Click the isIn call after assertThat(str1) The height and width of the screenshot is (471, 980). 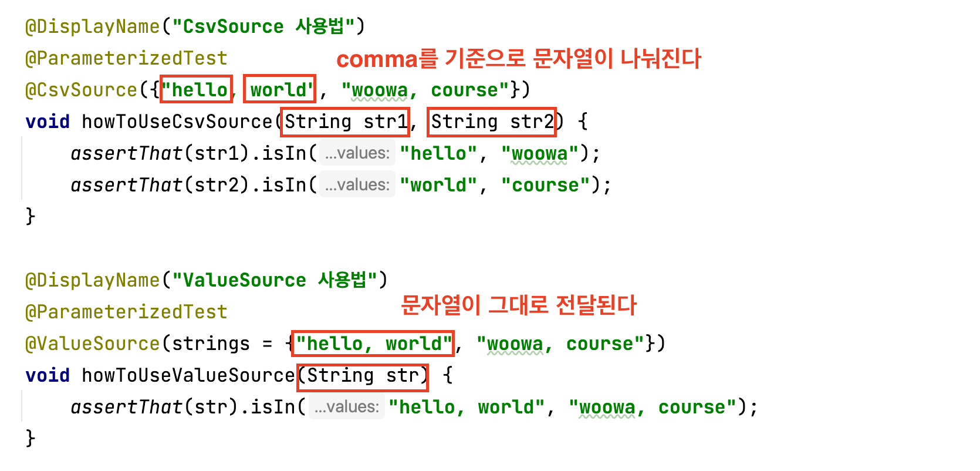284,153
